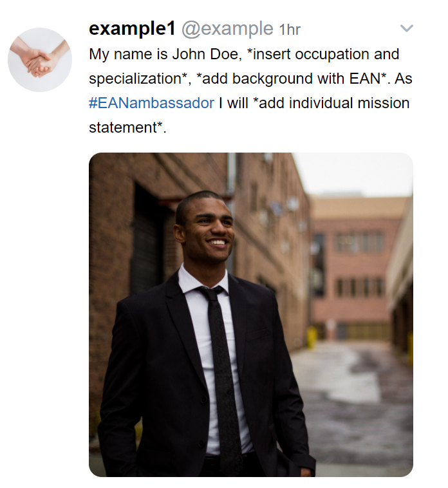
Task: Click the word "statement*." ending the tweet
Action: click(127, 127)
